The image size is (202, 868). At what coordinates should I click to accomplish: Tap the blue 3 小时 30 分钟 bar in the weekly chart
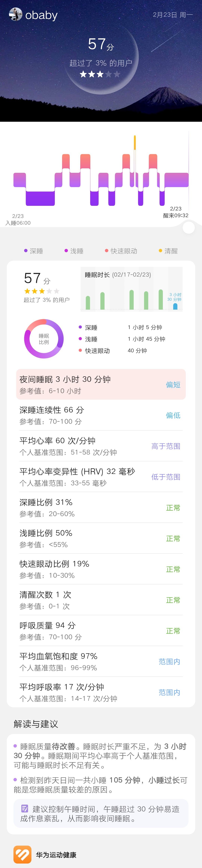tap(175, 306)
